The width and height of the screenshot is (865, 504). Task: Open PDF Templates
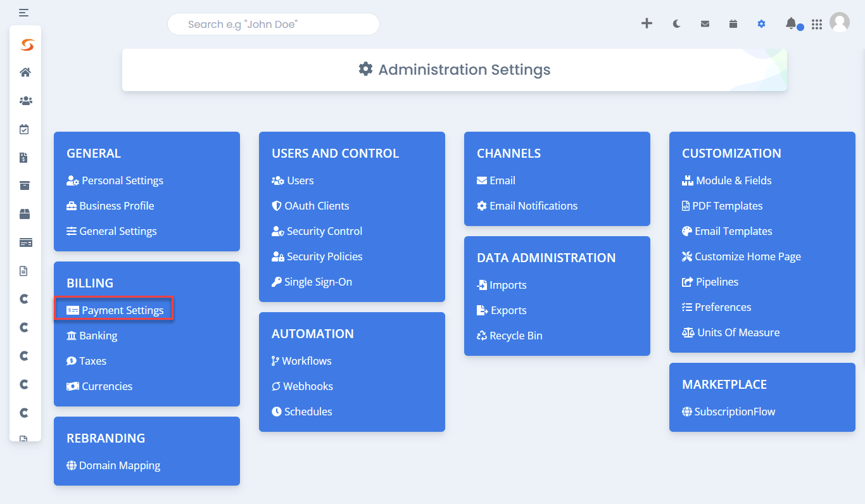pyautogui.click(x=723, y=206)
